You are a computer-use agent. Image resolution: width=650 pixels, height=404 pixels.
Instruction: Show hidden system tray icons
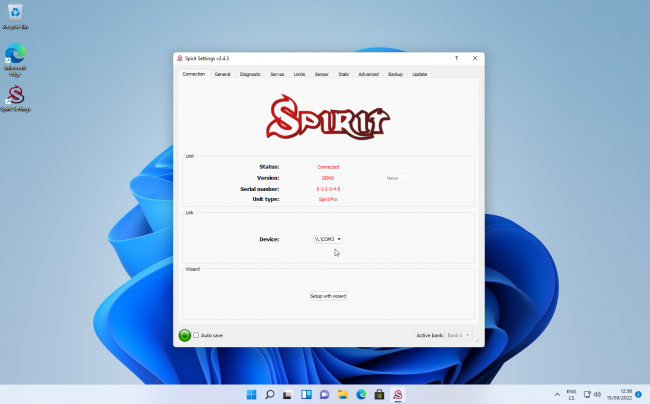[558, 394]
